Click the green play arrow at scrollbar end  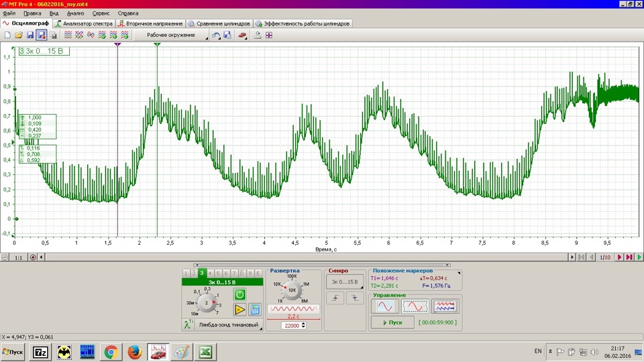coord(639,257)
